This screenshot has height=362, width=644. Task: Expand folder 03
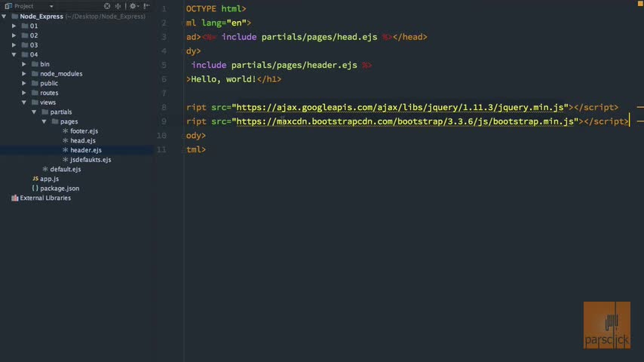click(14, 44)
